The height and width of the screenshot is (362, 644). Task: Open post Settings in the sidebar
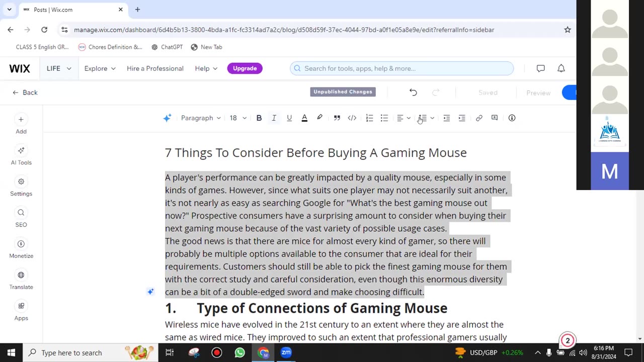(21, 187)
